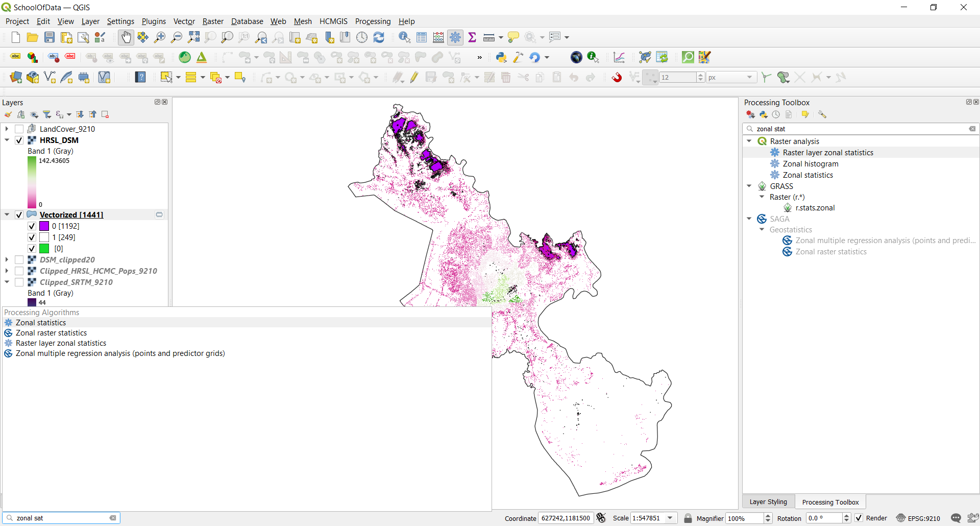The image size is (980, 526).
Task: Select Zonal statistics in locator results
Action: 247,323
